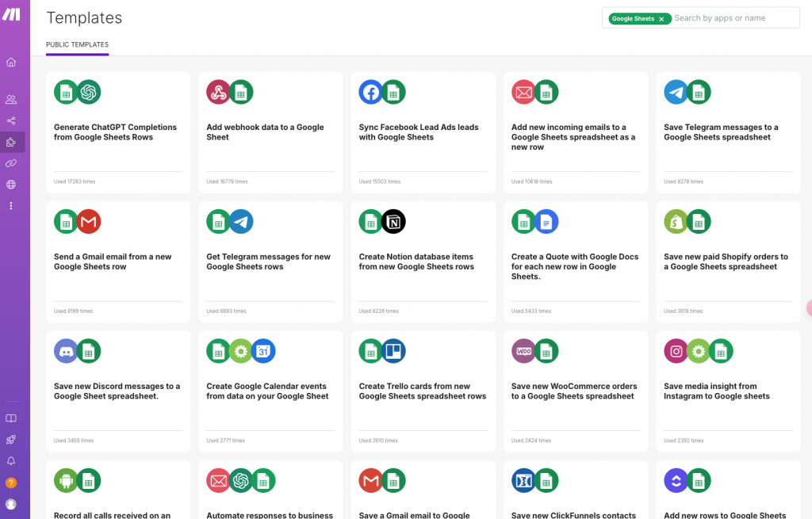Switch to the Public Templates tab
Screen dimensions: 812x519
click(x=77, y=45)
